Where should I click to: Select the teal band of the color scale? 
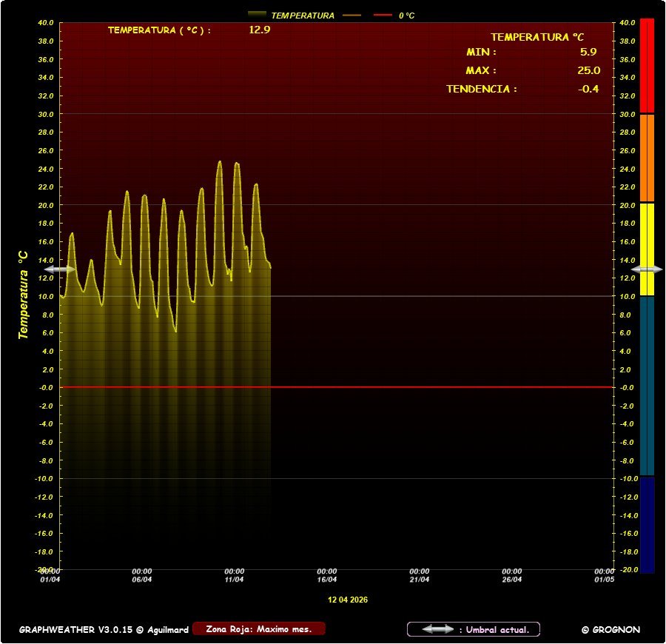647,385
